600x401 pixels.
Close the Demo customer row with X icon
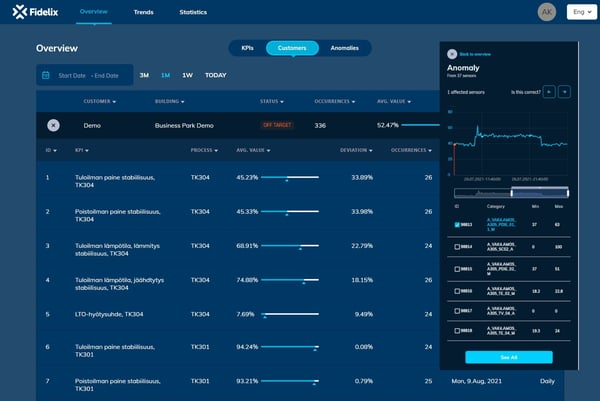pos(53,125)
